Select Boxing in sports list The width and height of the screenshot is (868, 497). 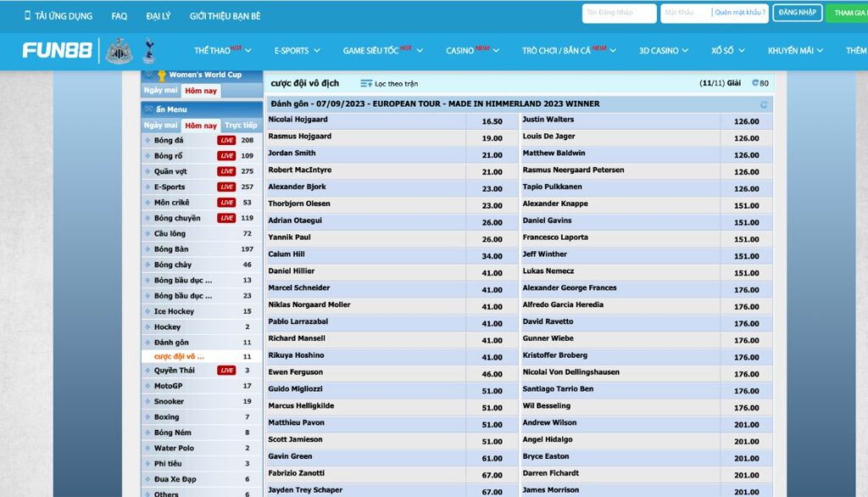(202, 416)
